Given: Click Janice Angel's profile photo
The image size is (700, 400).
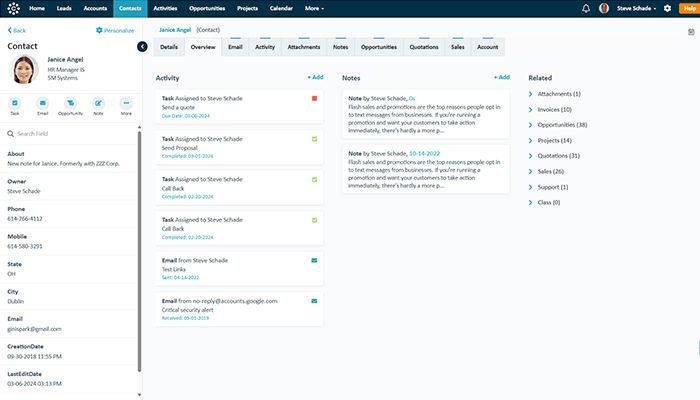Looking at the screenshot, I should coord(24,70).
